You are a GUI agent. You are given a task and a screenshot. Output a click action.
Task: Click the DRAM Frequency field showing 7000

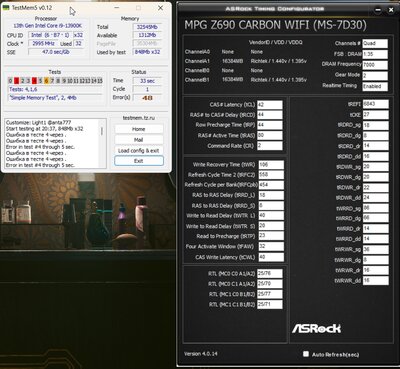click(375, 65)
